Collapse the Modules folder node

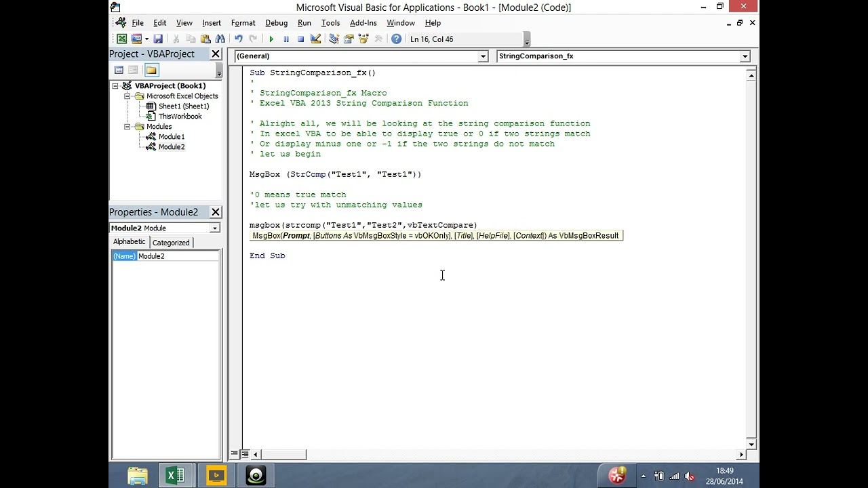[127, 127]
